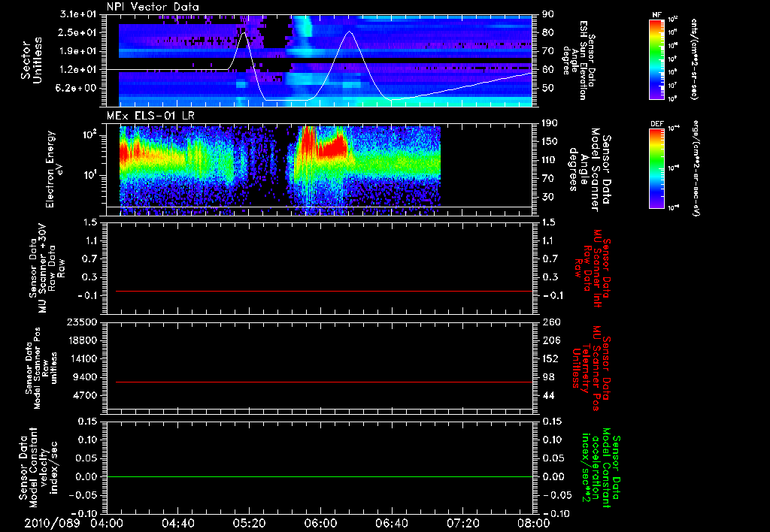The height and width of the screenshot is (532, 770).
Task: Click the 'cnts/(cm**2-sr-sec)' units label
Action: click(694, 59)
